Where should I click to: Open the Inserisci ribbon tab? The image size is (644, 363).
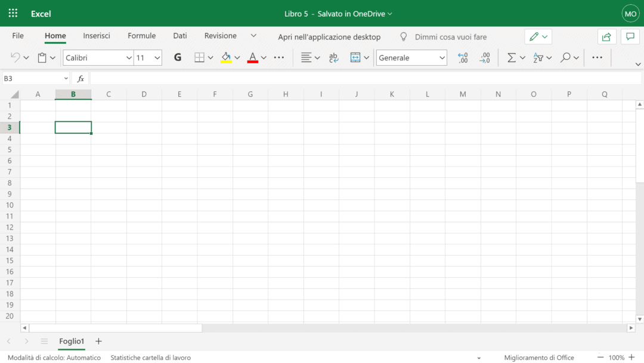(97, 36)
